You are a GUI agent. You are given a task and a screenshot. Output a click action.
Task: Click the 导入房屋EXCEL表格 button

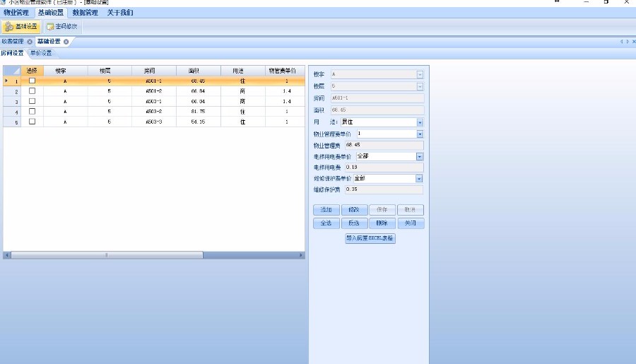pyautogui.click(x=370, y=238)
